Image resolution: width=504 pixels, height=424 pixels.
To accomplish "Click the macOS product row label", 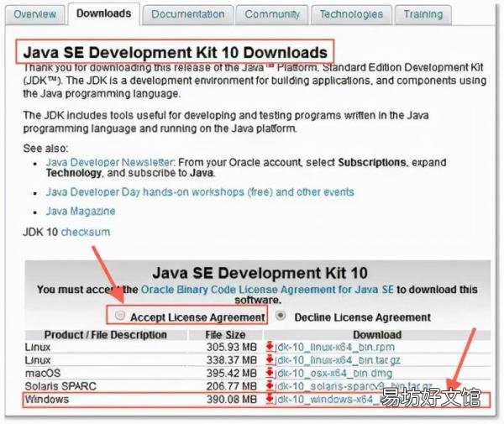I will (x=43, y=374).
